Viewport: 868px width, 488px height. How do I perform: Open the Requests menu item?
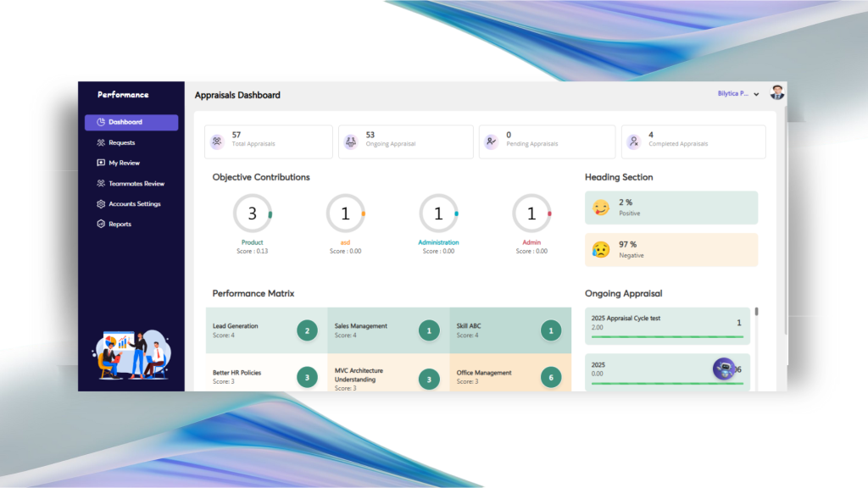(122, 143)
